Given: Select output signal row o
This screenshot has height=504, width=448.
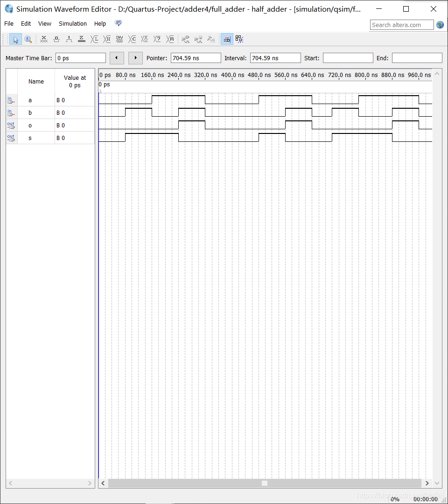Looking at the screenshot, I should pyautogui.click(x=50, y=126).
